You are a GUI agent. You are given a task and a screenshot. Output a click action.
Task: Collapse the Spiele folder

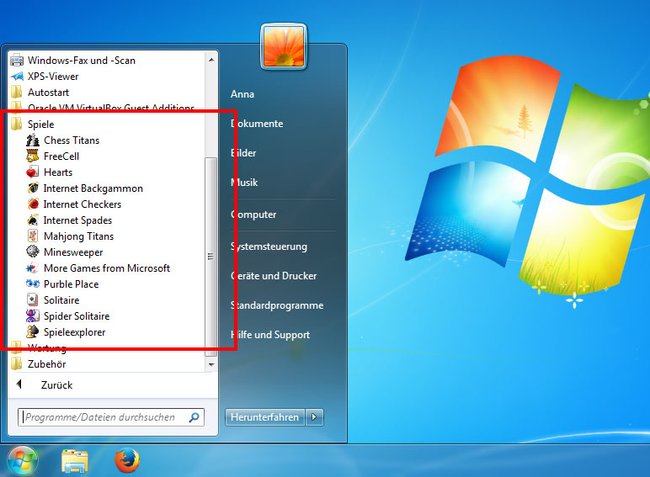17,124
